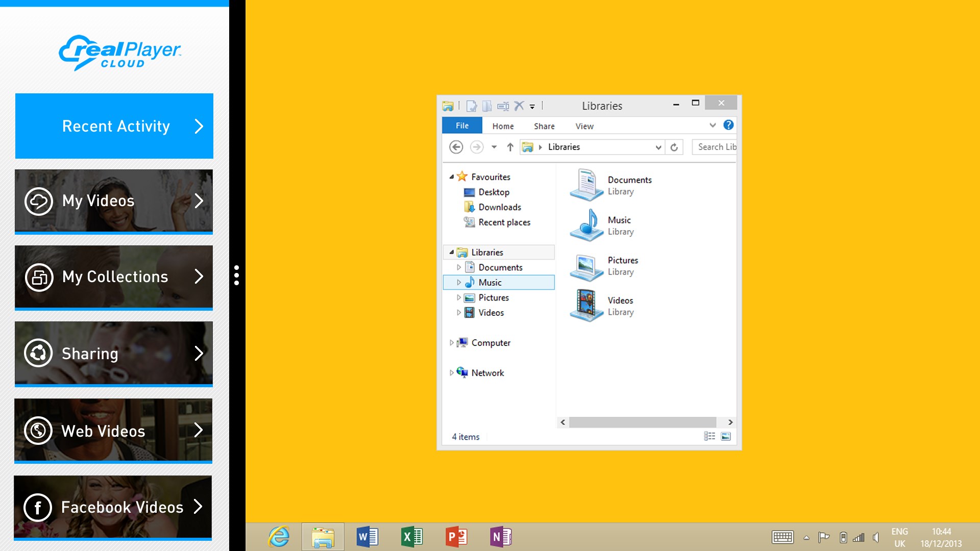Switch to details view layout
This screenshot has width=980, height=551.
[709, 436]
